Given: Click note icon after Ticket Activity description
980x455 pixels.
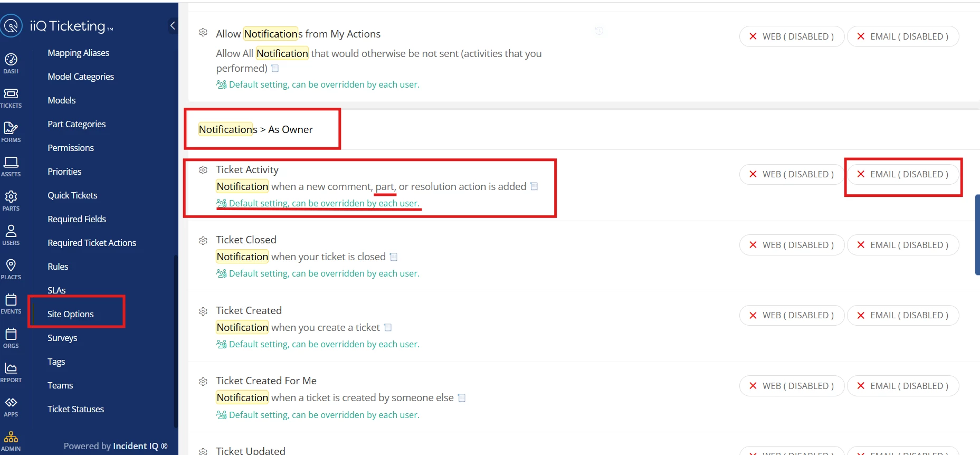Looking at the screenshot, I should coord(534,186).
